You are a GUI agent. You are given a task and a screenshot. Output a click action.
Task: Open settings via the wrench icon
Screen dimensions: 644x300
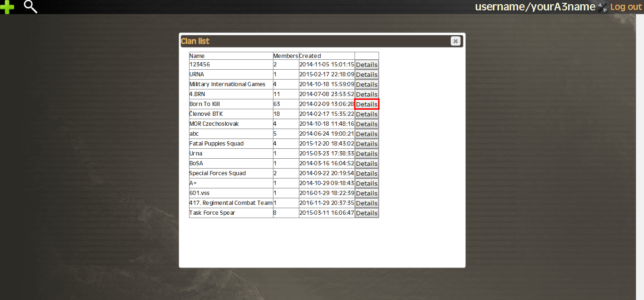602,7
